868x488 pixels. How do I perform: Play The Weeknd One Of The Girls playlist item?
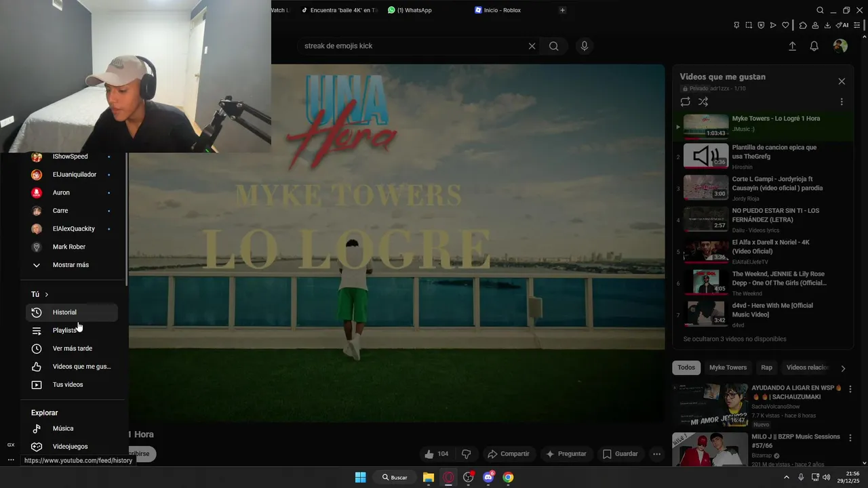coord(764,283)
